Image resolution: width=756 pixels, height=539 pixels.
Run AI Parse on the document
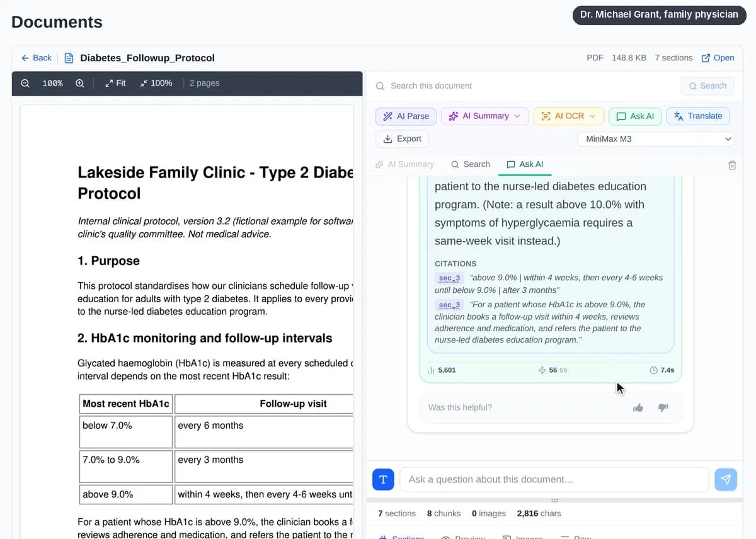406,116
